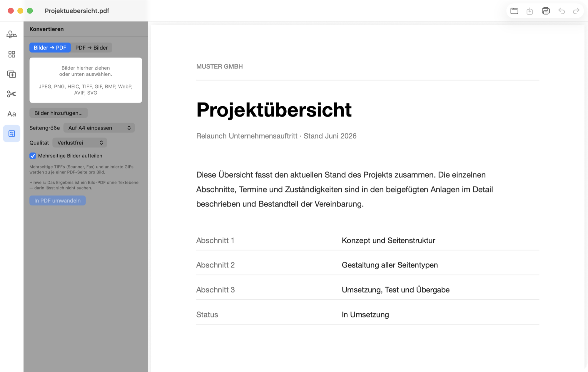Image resolution: width=588 pixels, height=372 pixels.
Task: Click the Seitengröße label
Action: 44,128
